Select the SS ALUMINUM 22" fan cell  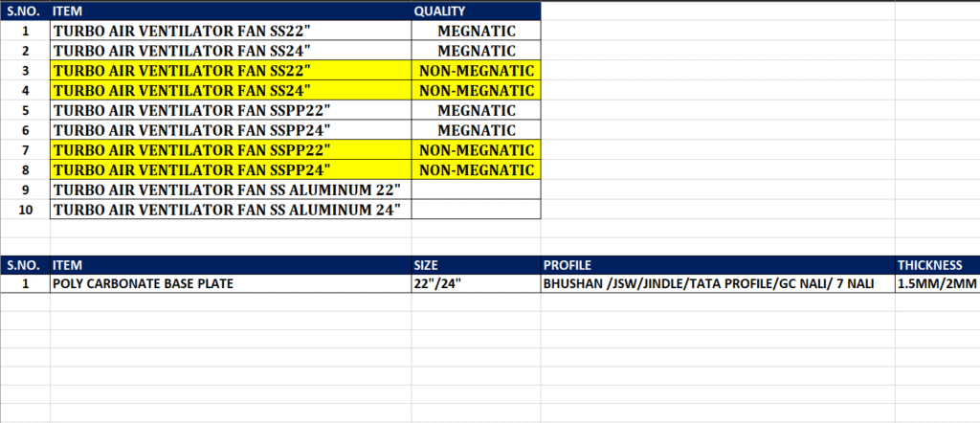pos(230,190)
